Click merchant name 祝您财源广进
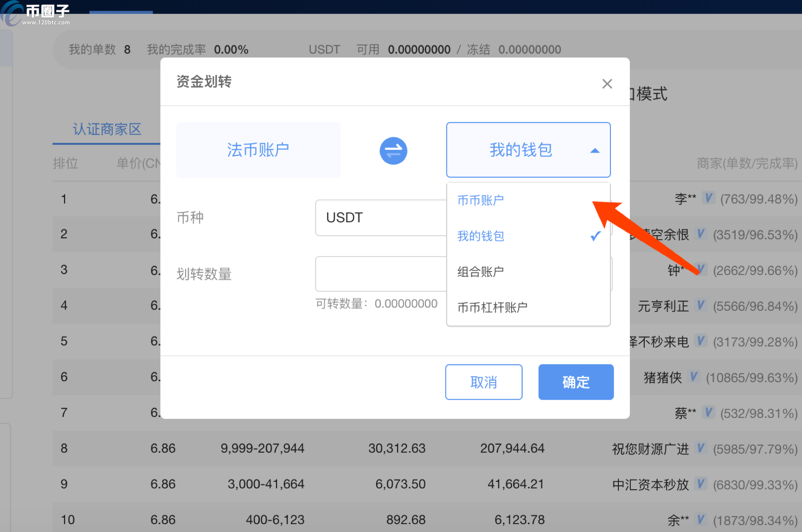 tap(650, 449)
